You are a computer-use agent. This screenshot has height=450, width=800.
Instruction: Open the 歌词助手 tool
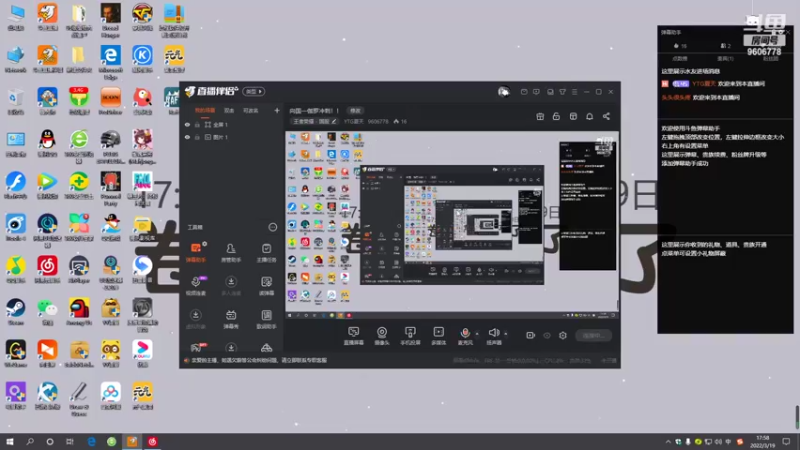pyautogui.click(x=266, y=319)
